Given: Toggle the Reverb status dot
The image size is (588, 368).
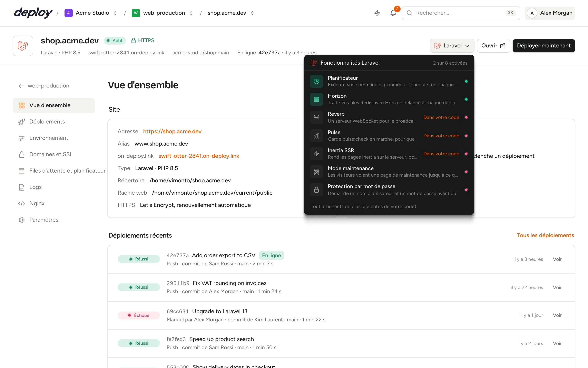Looking at the screenshot, I should click(466, 117).
